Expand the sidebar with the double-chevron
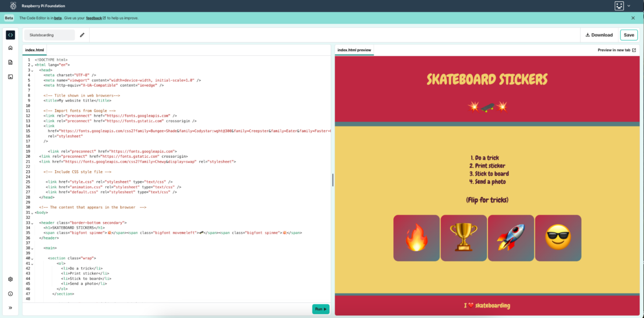This screenshot has width=644, height=318. [10, 308]
